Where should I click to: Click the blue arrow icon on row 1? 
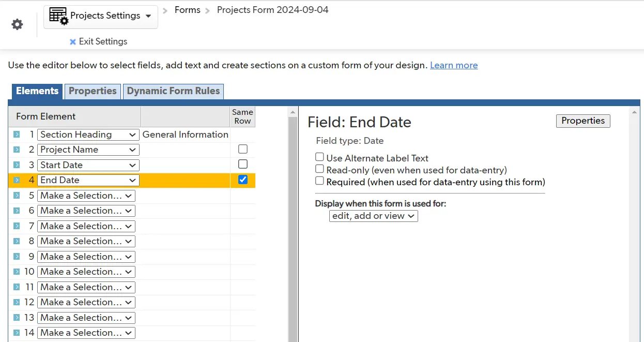[x=17, y=135]
